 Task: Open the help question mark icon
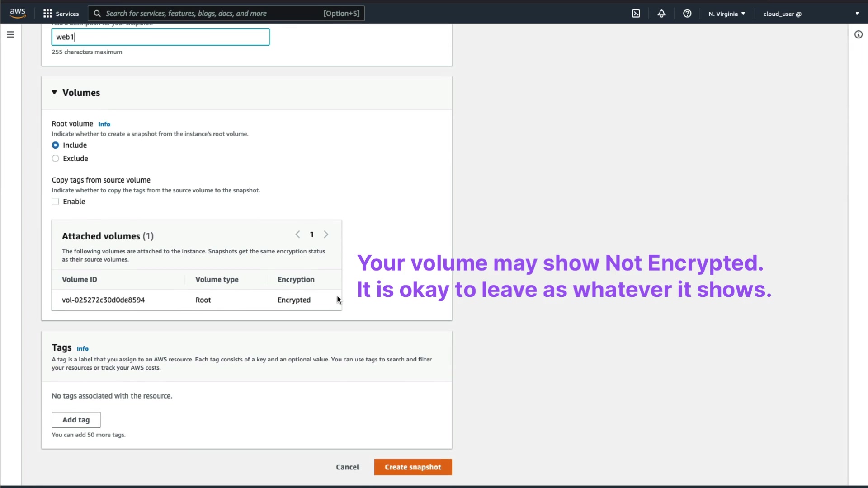(x=687, y=14)
